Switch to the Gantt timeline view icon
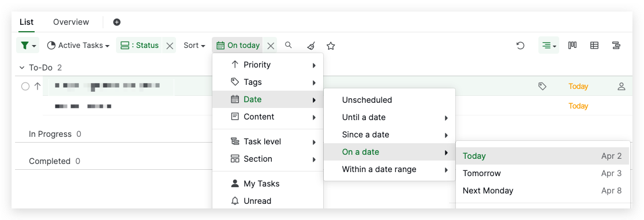 click(616, 46)
